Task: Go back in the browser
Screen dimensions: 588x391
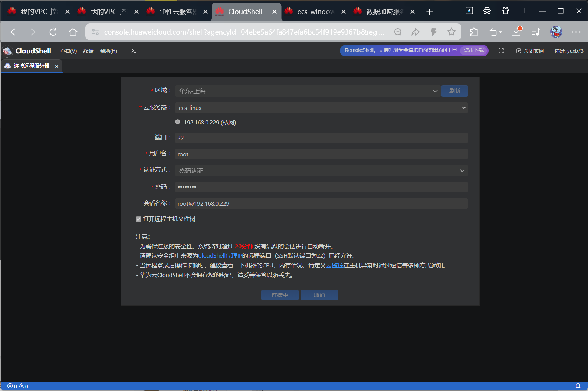Action: click(x=13, y=32)
